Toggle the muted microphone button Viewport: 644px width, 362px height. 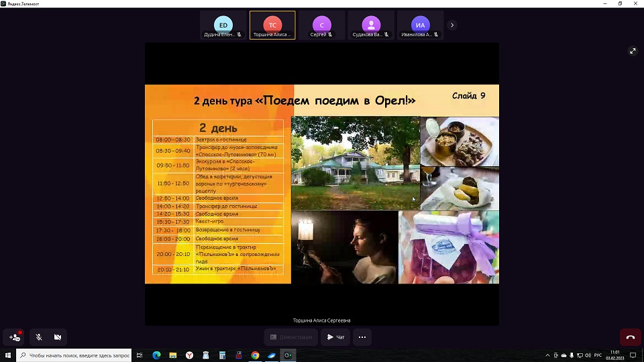click(39, 337)
